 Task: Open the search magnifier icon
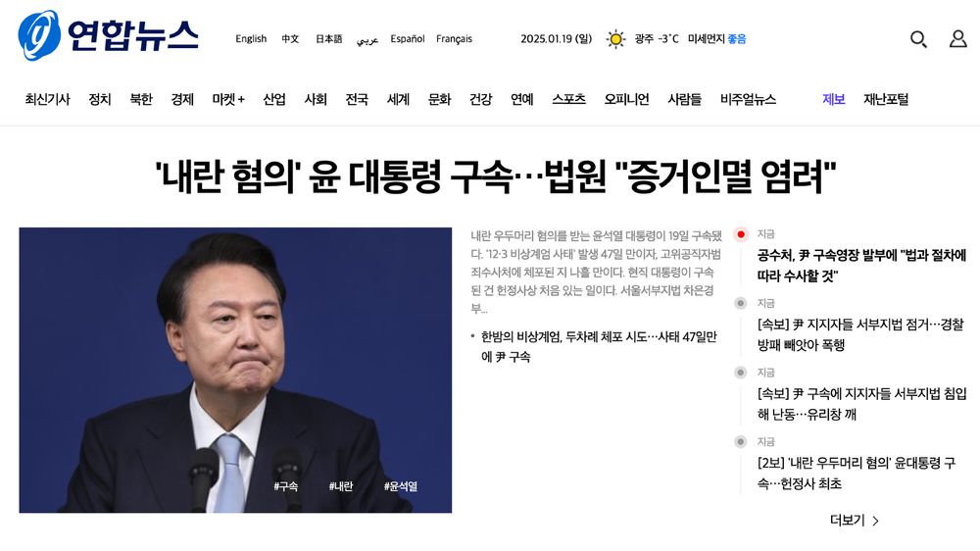point(918,39)
